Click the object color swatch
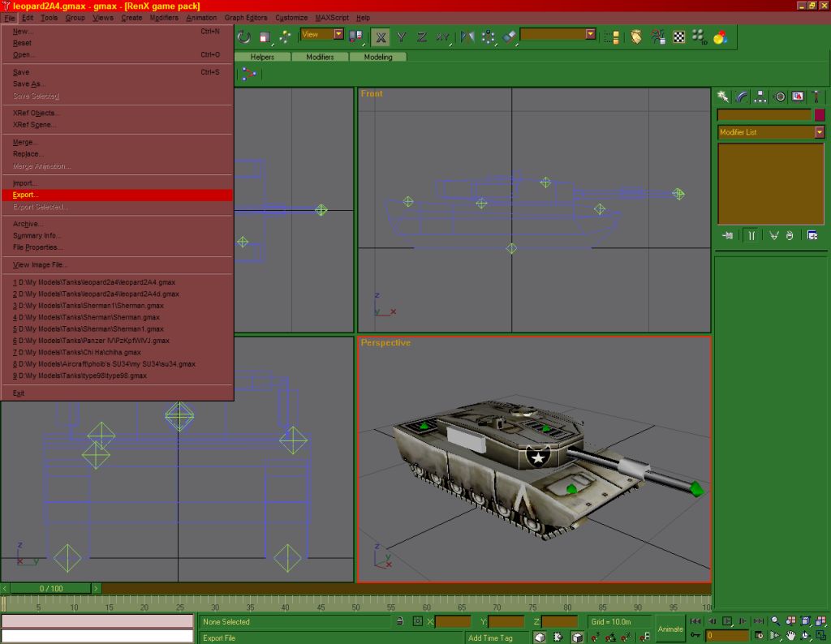Screen dimensions: 831x644 coord(820,115)
